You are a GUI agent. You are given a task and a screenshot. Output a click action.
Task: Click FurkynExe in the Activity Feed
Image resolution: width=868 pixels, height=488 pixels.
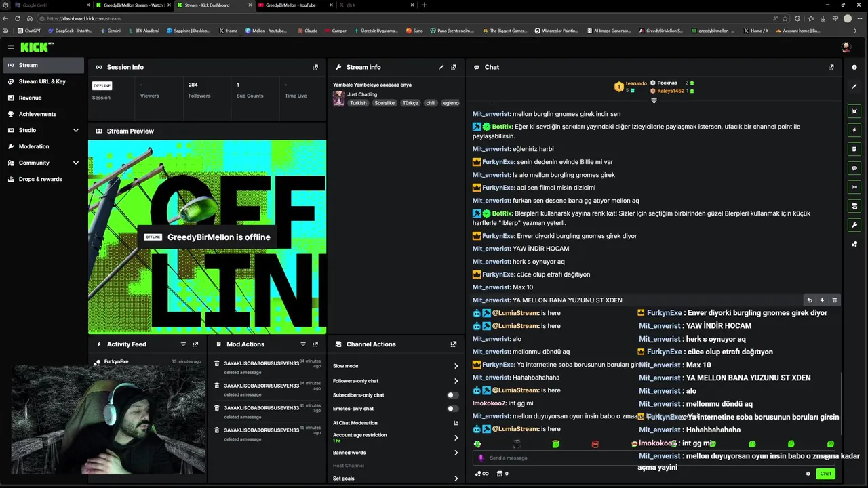[x=116, y=361]
